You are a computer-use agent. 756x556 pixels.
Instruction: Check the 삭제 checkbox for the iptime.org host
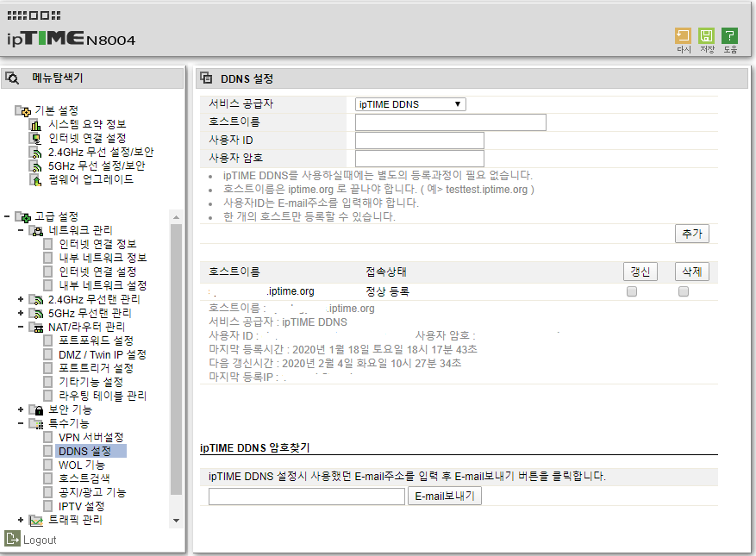(684, 291)
